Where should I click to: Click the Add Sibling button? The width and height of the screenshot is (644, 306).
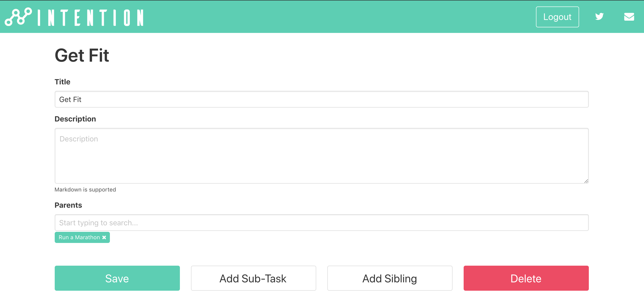(390, 278)
